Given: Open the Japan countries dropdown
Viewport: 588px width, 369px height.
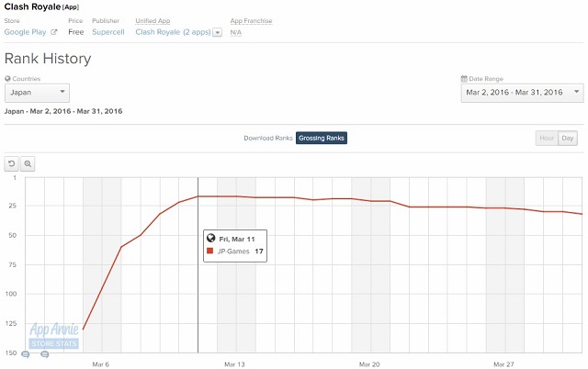Looking at the screenshot, I should point(37,93).
